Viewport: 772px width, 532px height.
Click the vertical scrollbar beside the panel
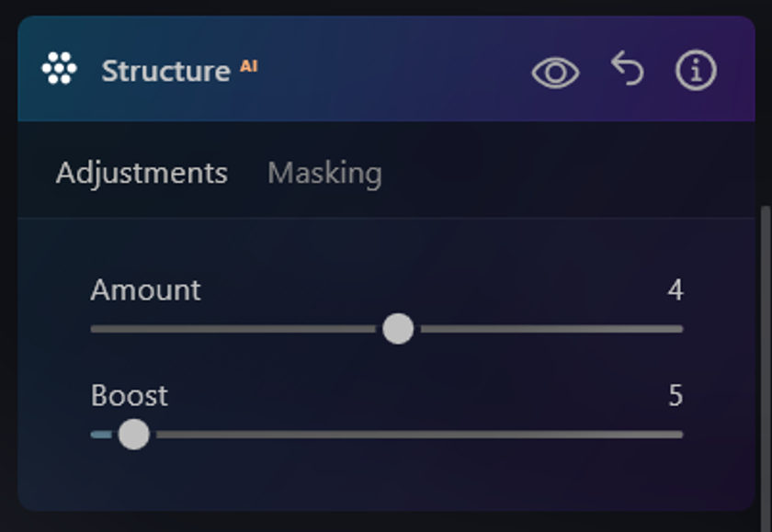point(766,364)
